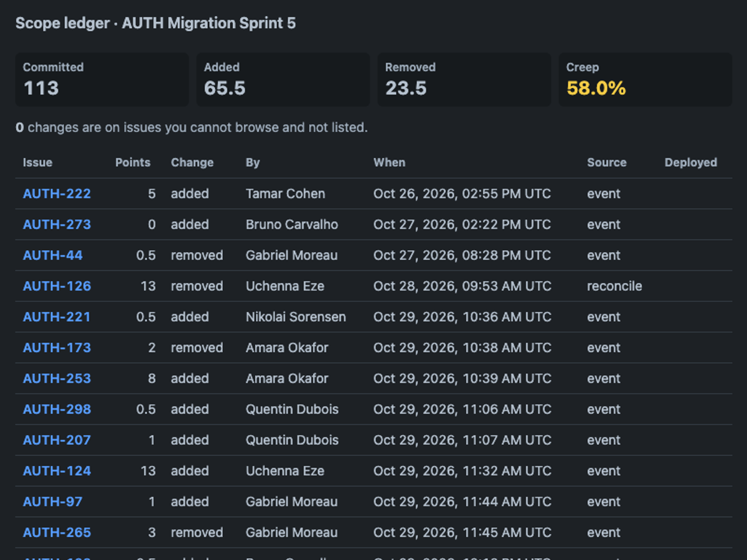
Task: Click timestamp Oct 28, 2026, 09:53 AM UTC
Action: [x=463, y=286]
